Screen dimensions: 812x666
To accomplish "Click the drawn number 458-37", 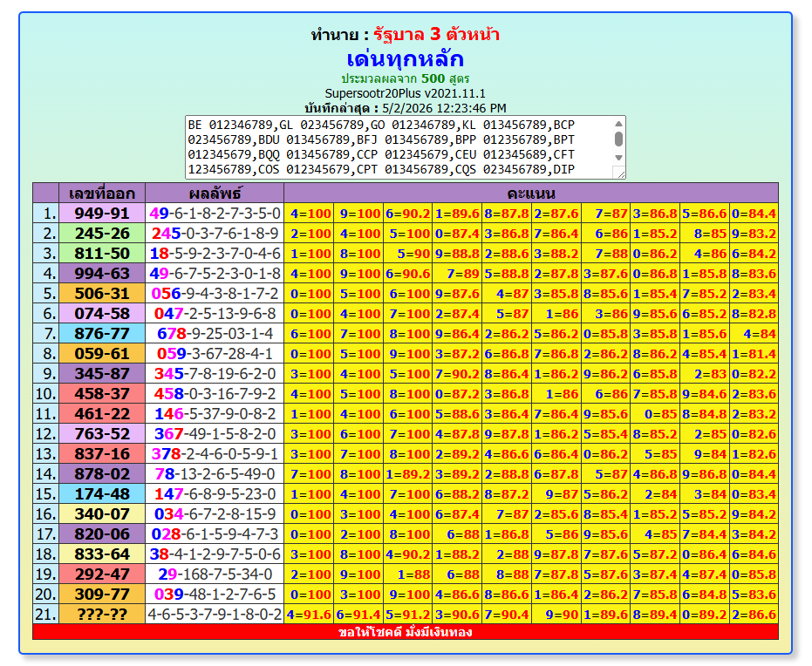I will pos(102,394).
